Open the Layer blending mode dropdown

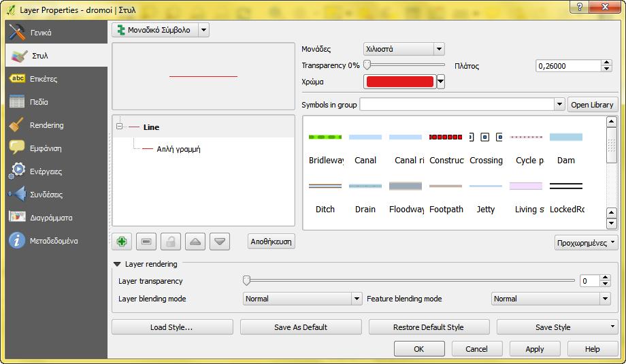click(x=302, y=299)
